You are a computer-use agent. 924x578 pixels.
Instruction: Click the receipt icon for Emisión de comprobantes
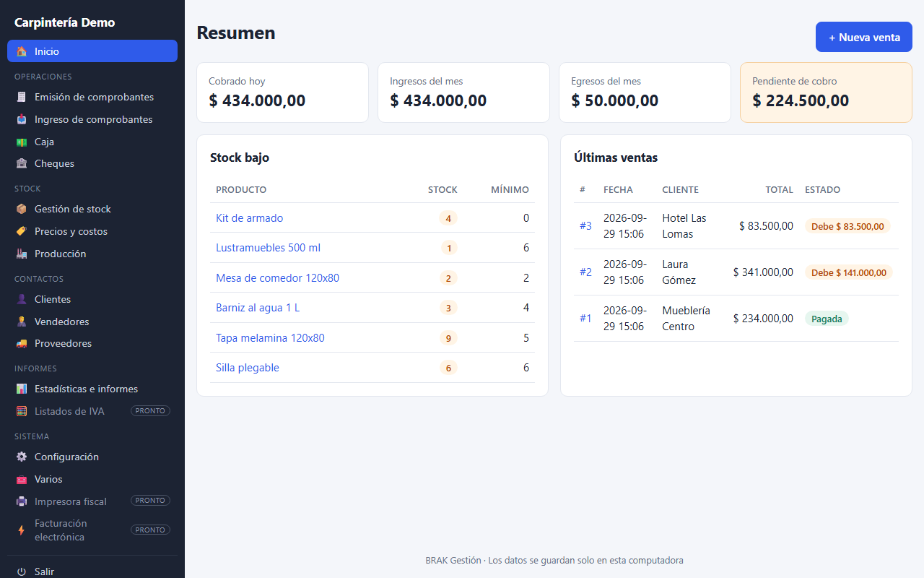[22, 97]
